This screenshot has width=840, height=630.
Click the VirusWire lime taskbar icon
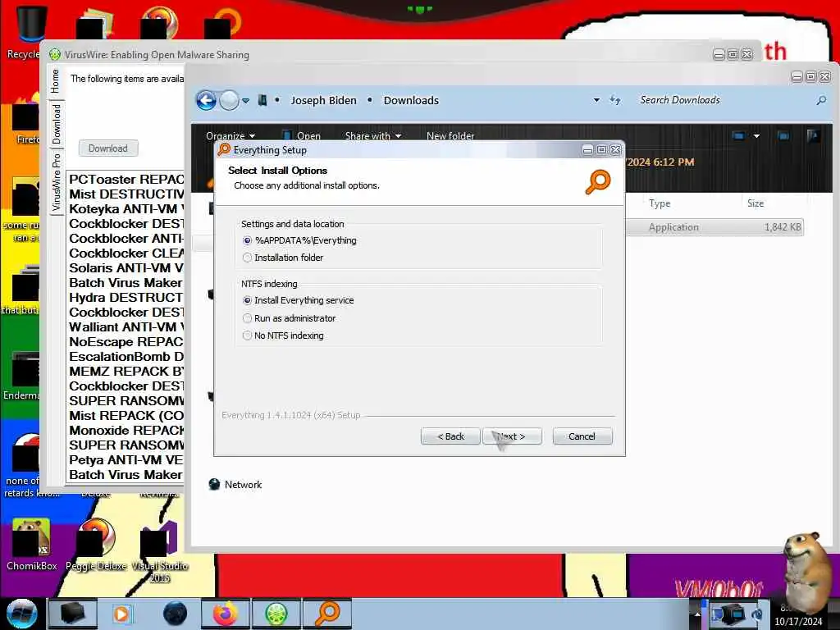276,614
